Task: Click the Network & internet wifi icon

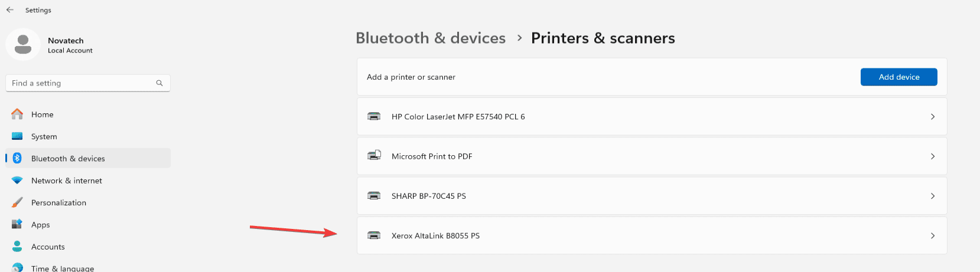Action: point(17,181)
